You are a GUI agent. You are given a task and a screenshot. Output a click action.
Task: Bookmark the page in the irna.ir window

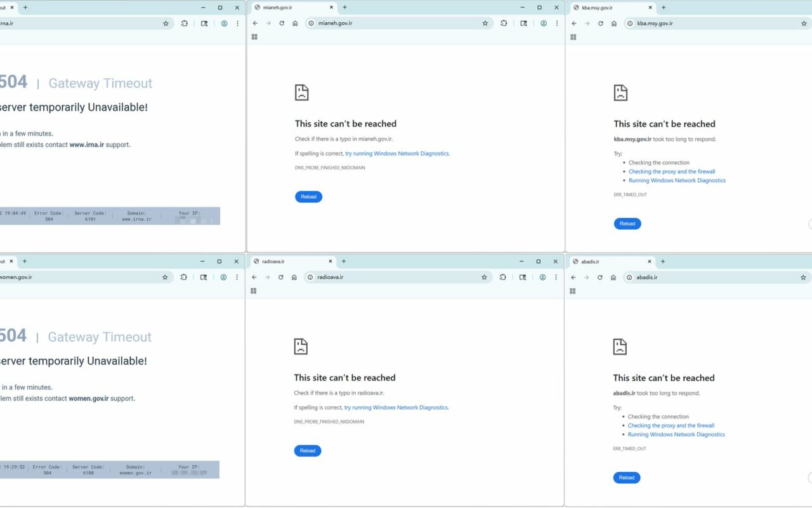coord(166,23)
